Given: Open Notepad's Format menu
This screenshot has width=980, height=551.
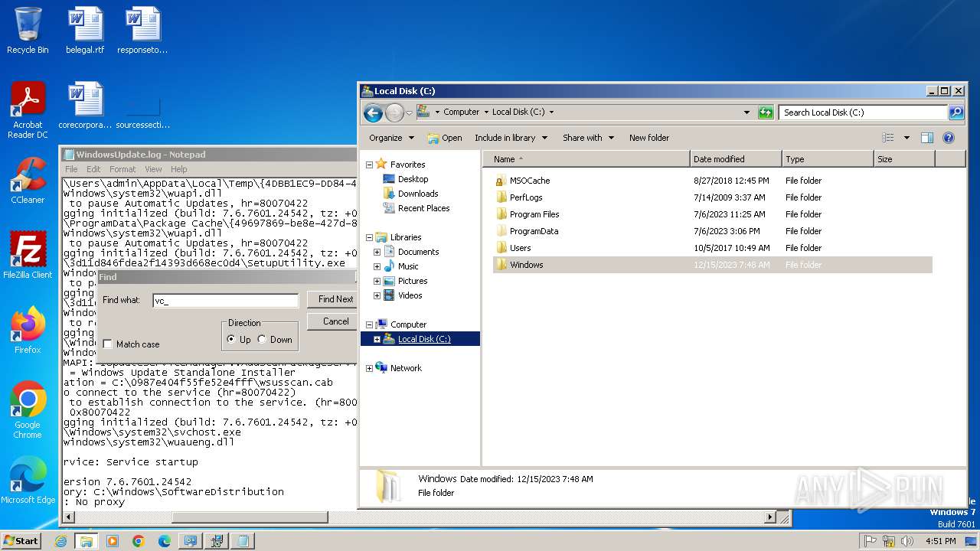Looking at the screenshot, I should (x=122, y=169).
